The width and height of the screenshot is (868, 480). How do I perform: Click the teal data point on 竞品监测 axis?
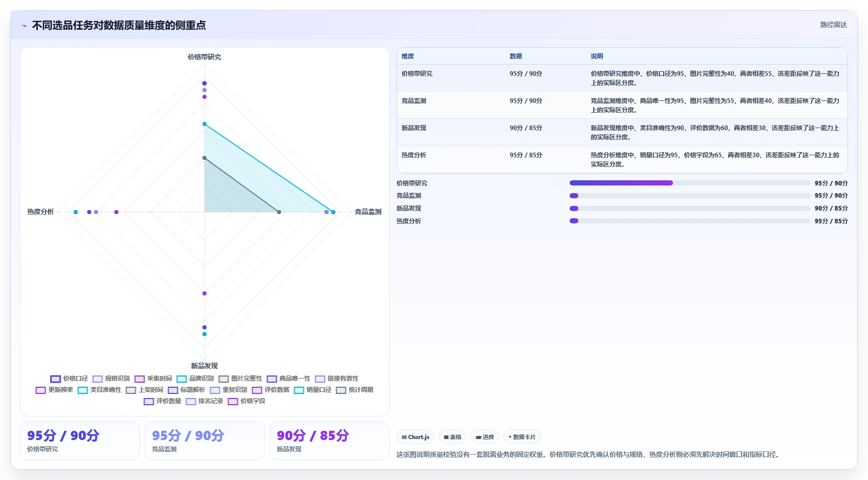[333, 212]
